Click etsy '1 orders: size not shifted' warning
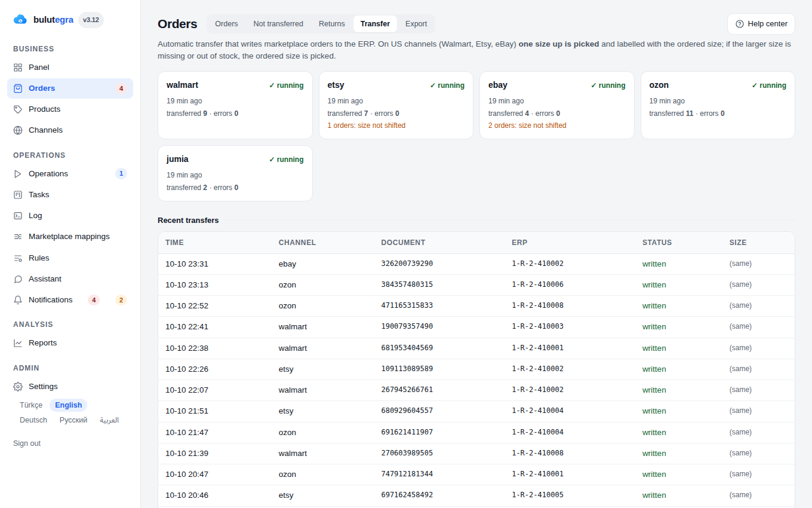The height and width of the screenshot is (508, 812). click(367, 126)
